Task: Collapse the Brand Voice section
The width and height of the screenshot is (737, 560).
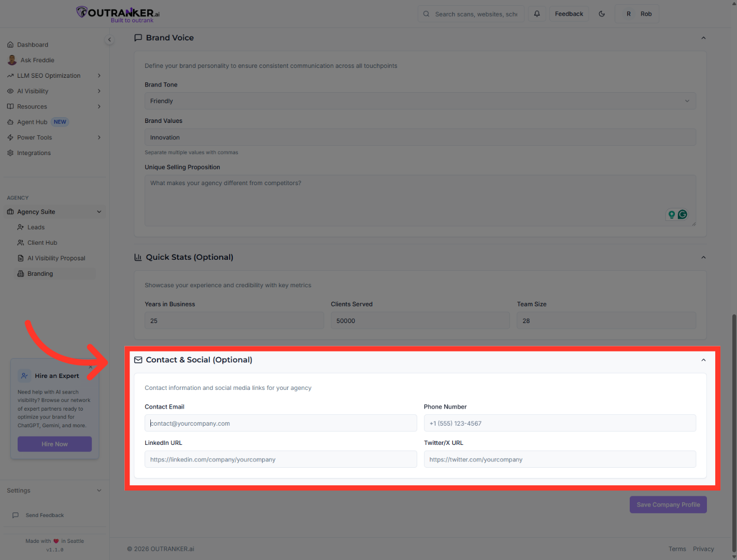Action: [x=703, y=37]
